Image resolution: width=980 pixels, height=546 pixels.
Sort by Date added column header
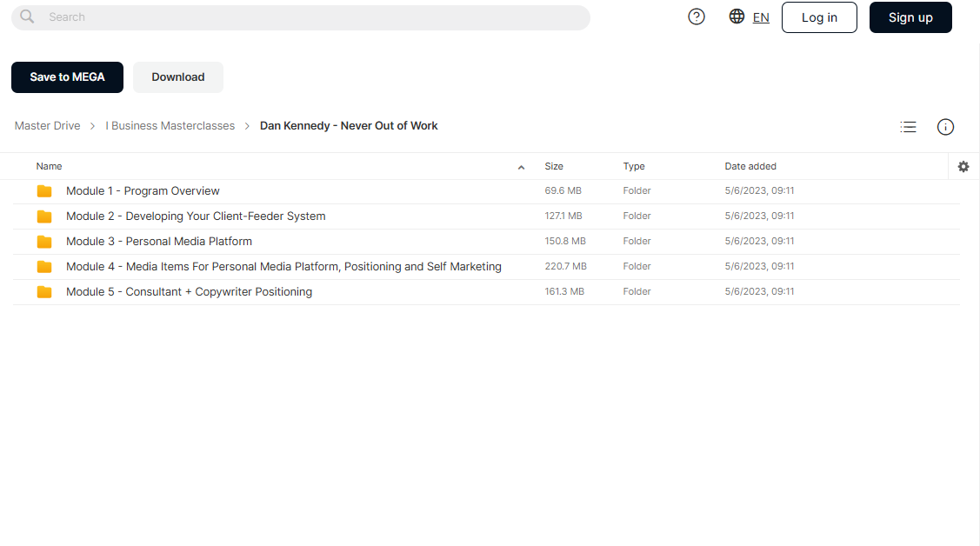(750, 166)
